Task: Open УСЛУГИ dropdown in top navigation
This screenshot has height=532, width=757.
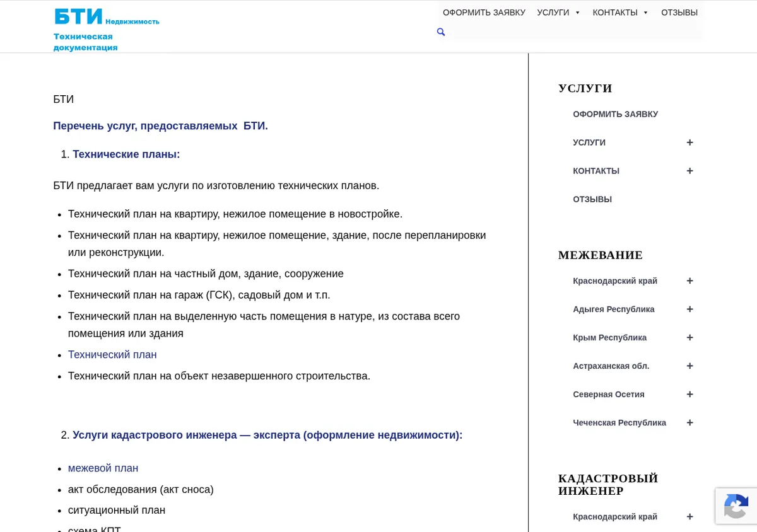Action: (559, 13)
